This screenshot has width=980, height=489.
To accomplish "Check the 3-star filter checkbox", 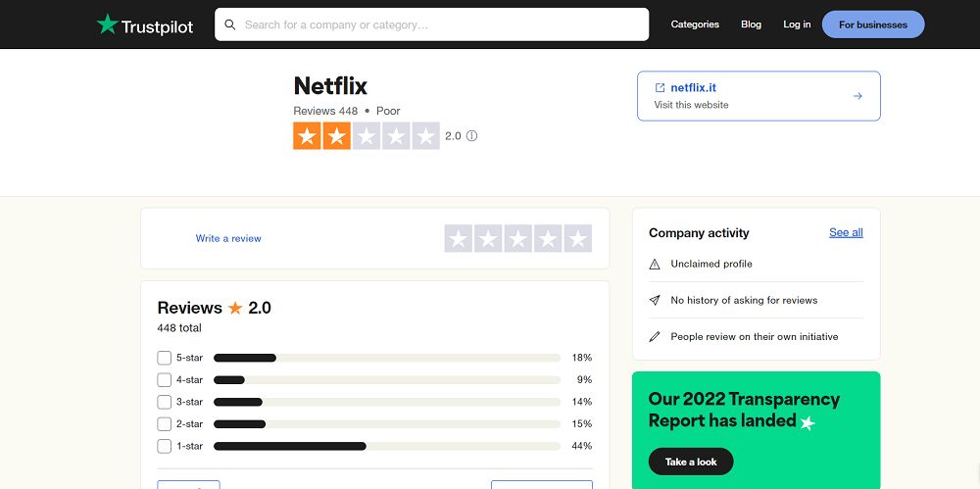I will tap(164, 402).
